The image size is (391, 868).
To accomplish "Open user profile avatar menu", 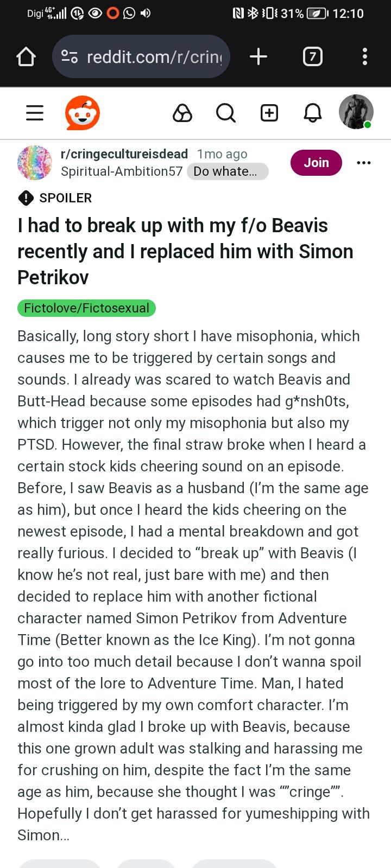I will coord(356,112).
